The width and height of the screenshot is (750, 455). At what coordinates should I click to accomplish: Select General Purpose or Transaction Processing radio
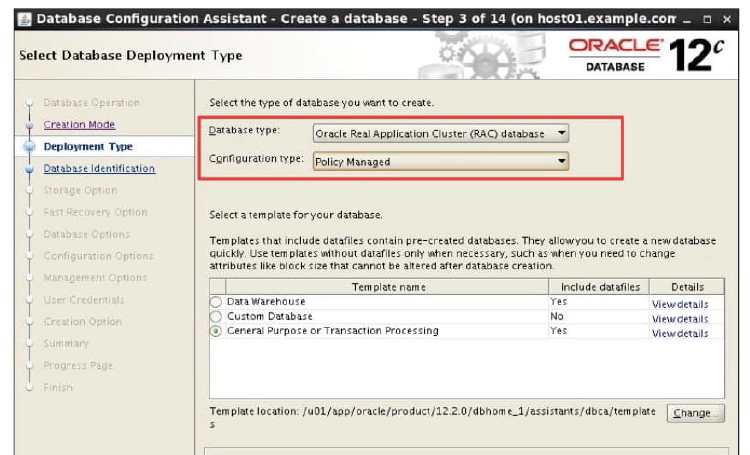point(216,331)
